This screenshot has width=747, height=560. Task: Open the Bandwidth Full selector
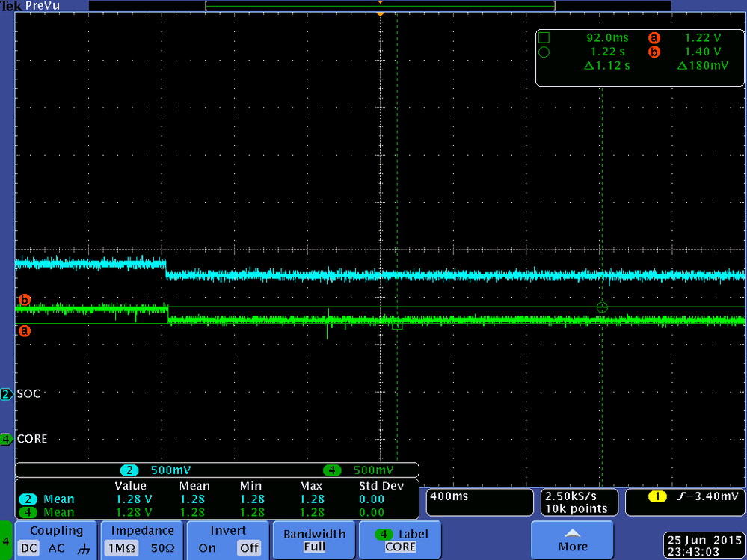(x=313, y=540)
